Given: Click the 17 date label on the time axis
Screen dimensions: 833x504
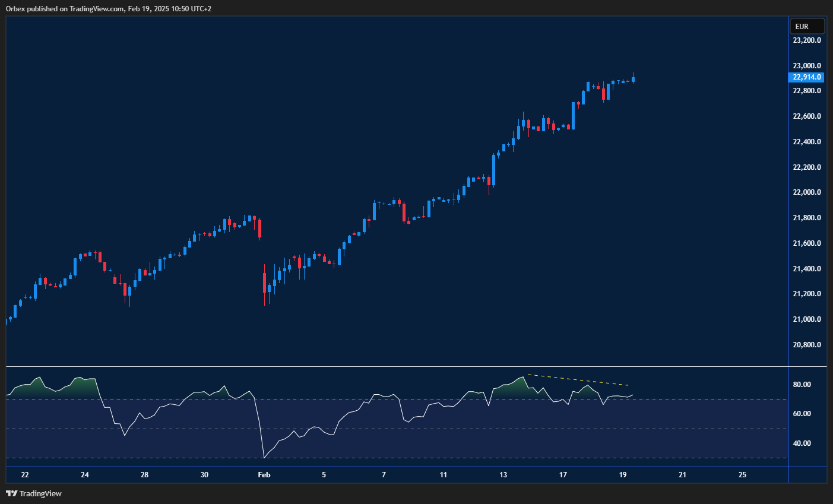Looking at the screenshot, I should [x=562, y=475].
